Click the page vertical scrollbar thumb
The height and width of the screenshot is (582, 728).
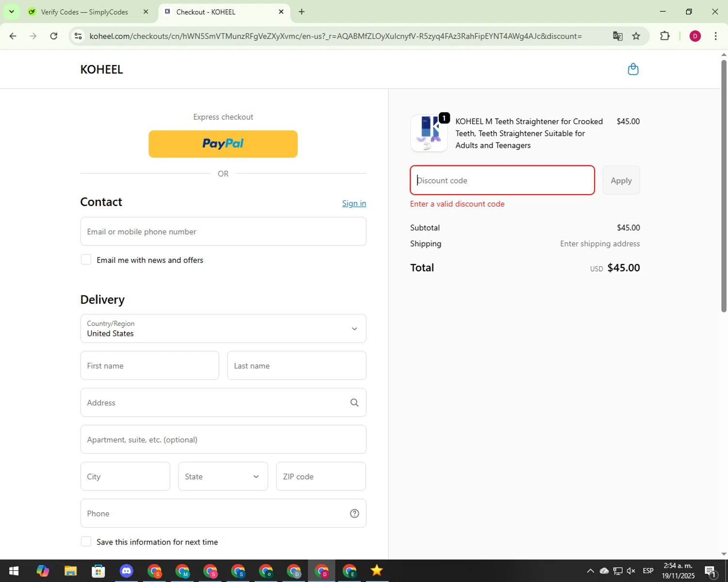click(x=724, y=185)
